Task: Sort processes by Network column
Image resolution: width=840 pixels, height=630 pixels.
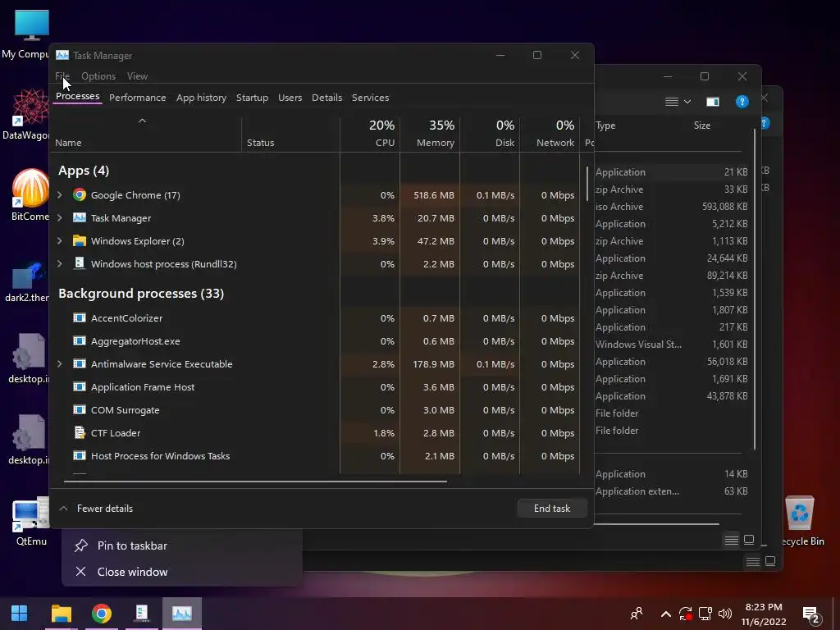Action: tap(550, 134)
